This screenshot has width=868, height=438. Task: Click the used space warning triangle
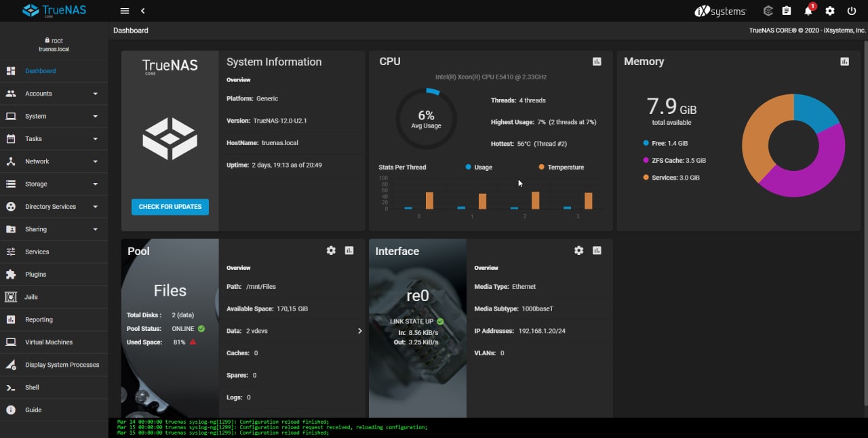[x=193, y=342]
